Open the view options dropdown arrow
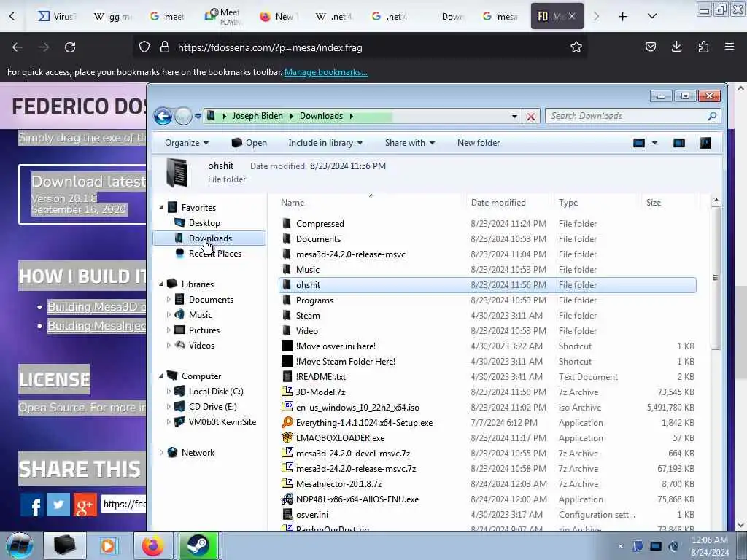Viewport: 747px width, 560px height. click(654, 143)
